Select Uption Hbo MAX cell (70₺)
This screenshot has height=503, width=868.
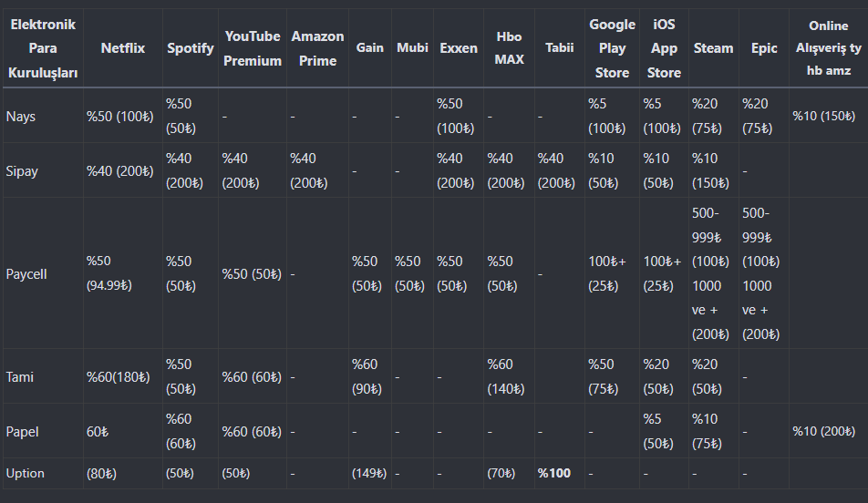point(501,474)
